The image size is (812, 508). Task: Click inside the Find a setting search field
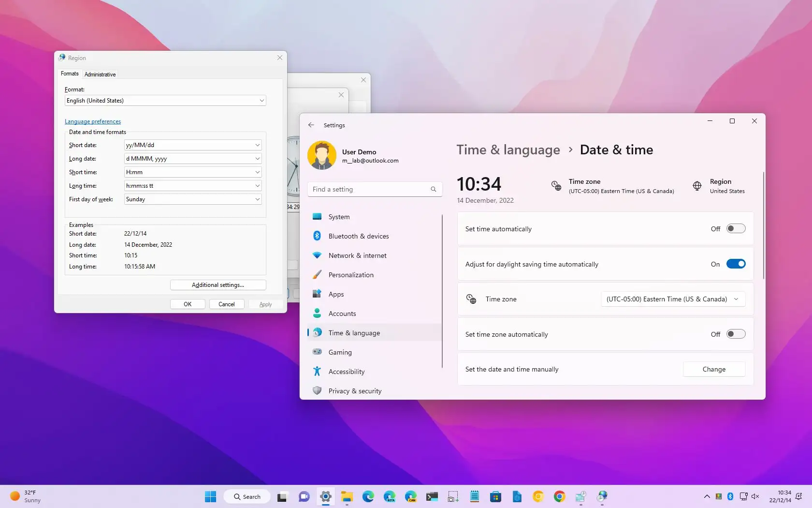[375, 189]
